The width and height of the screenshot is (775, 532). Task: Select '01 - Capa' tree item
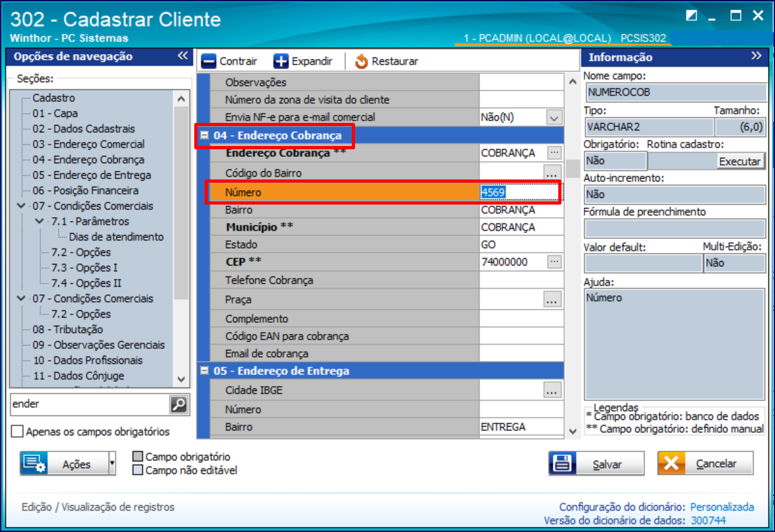click(x=55, y=113)
